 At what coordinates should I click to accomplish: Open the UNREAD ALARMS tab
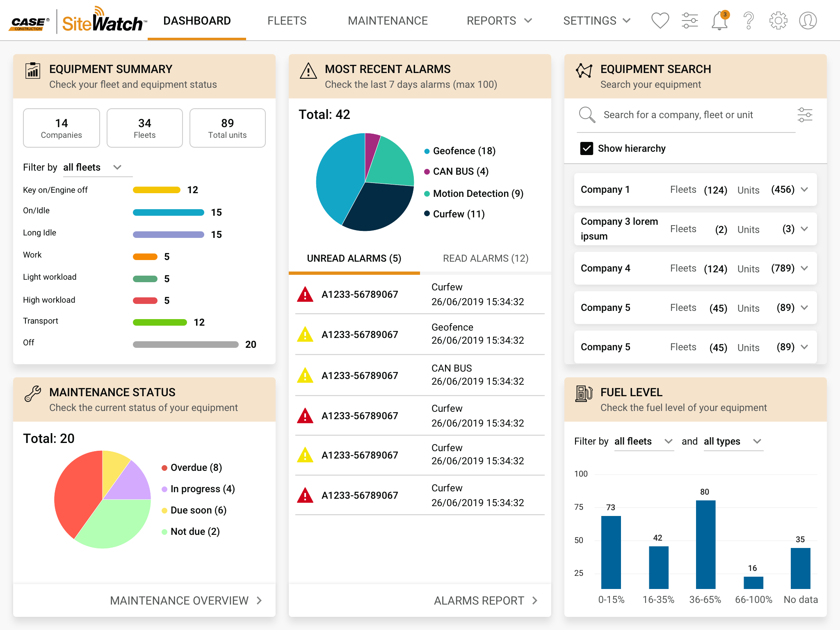click(x=354, y=258)
